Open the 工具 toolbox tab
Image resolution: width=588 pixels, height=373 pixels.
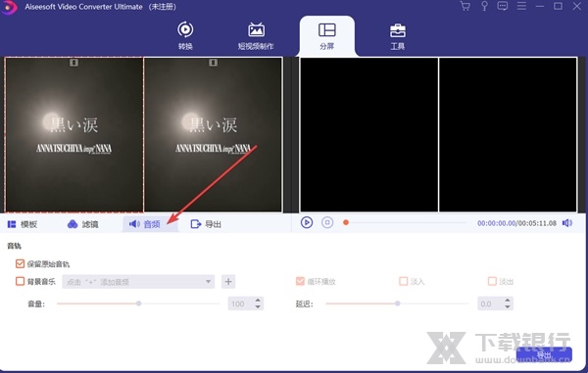[x=398, y=36]
